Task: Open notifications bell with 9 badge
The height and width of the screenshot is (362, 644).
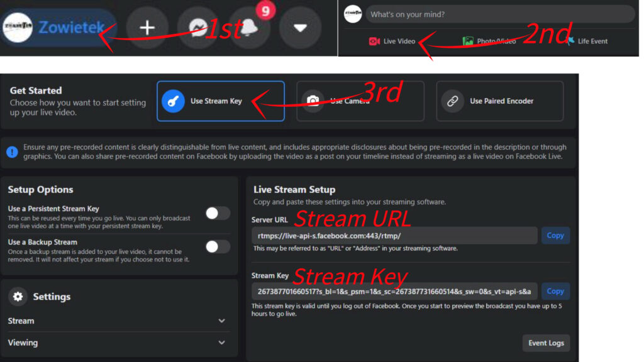Action: coord(249,28)
